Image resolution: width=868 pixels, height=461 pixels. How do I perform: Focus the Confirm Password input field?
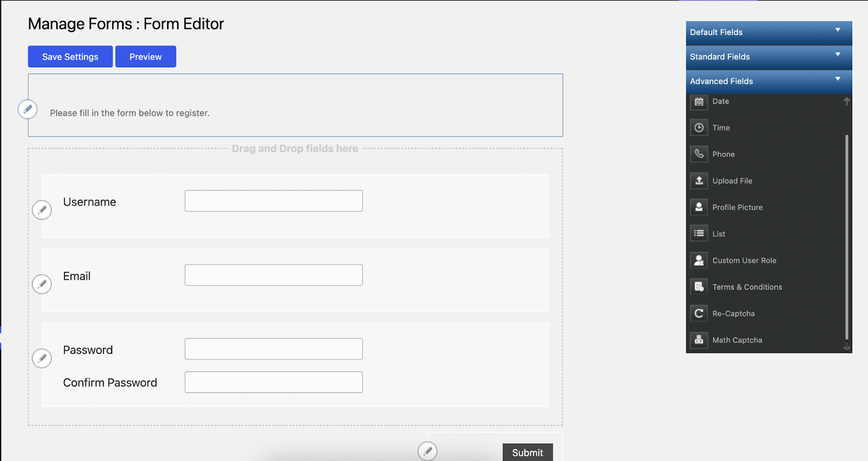click(273, 382)
